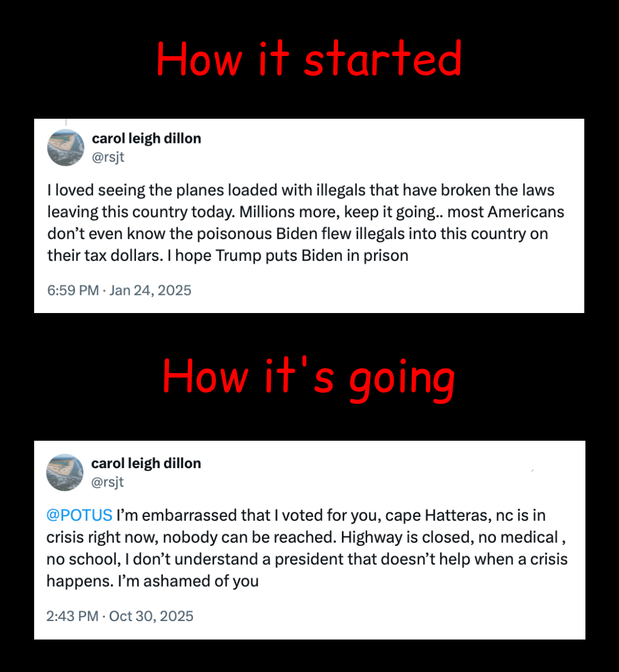Click the "How it started" heading

tap(309, 59)
